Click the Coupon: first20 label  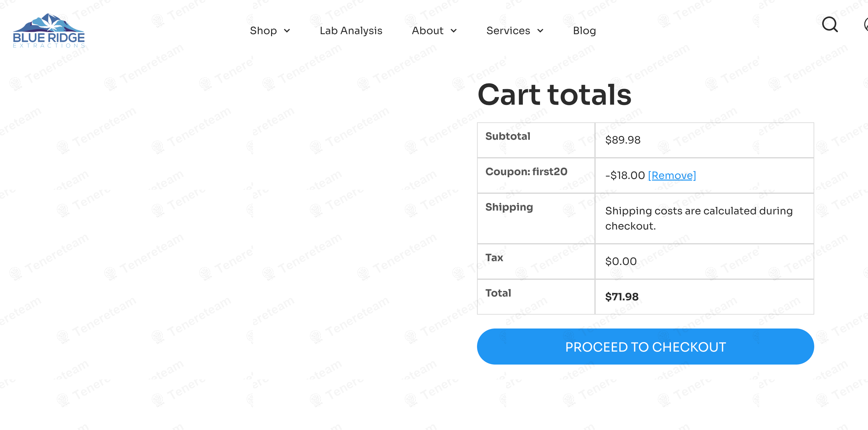(x=526, y=172)
